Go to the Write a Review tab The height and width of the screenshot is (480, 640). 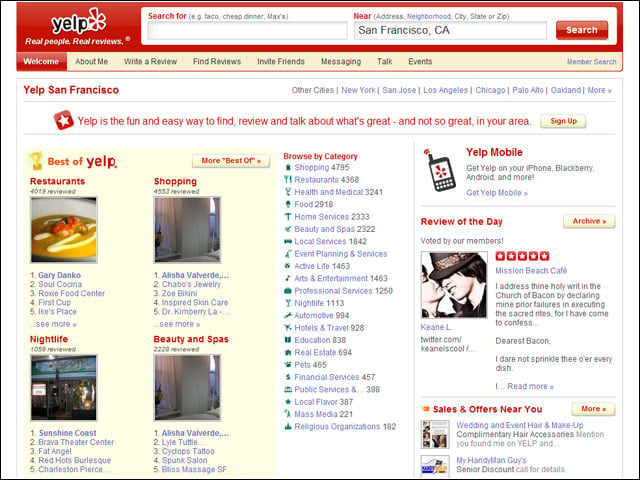[x=150, y=62]
